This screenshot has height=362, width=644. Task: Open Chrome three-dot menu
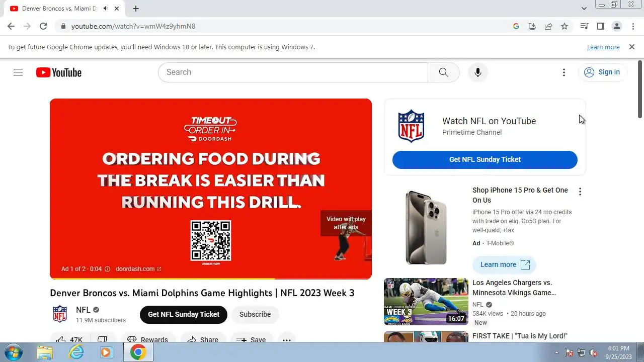tap(632, 26)
